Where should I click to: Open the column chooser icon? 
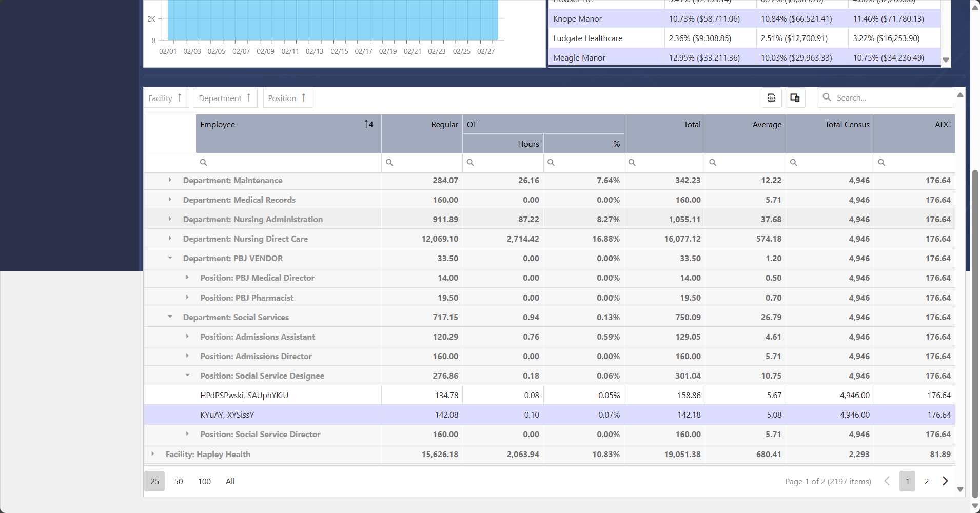coord(795,98)
